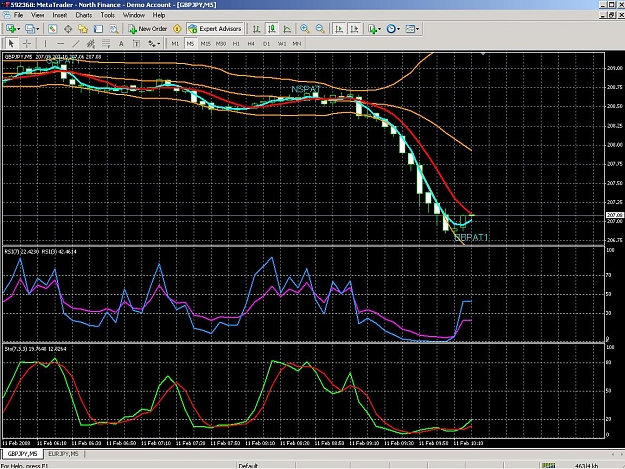
Task: Click the RSI indicator subwindow
Action: [x=304, y=294]
